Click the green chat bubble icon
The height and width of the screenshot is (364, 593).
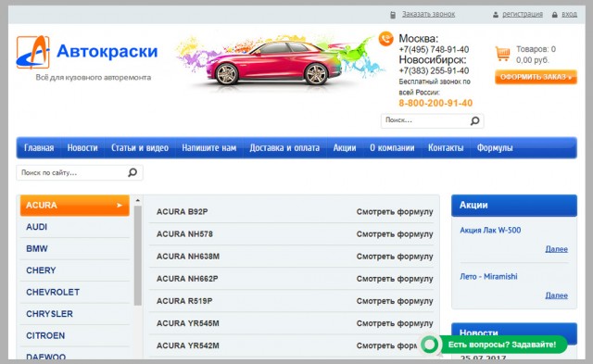click(x=430, y=345)
